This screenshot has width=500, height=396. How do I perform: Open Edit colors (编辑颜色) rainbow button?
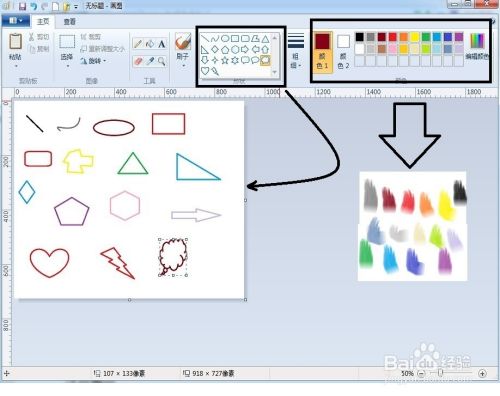(477, 46)
